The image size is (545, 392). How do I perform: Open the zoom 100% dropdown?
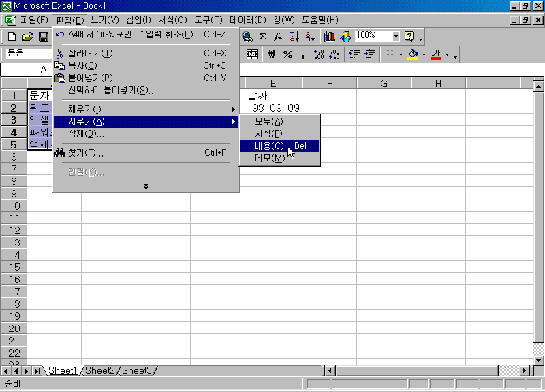click(x=396, y=37)
